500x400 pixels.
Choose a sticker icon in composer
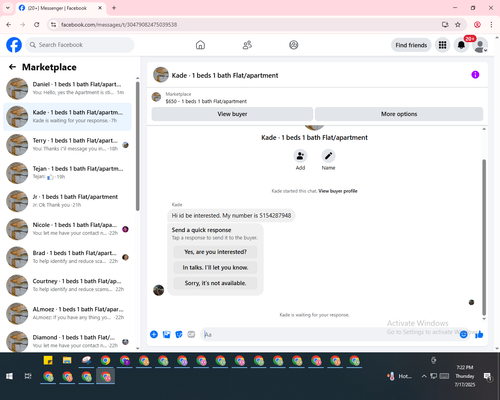(179, 334)
